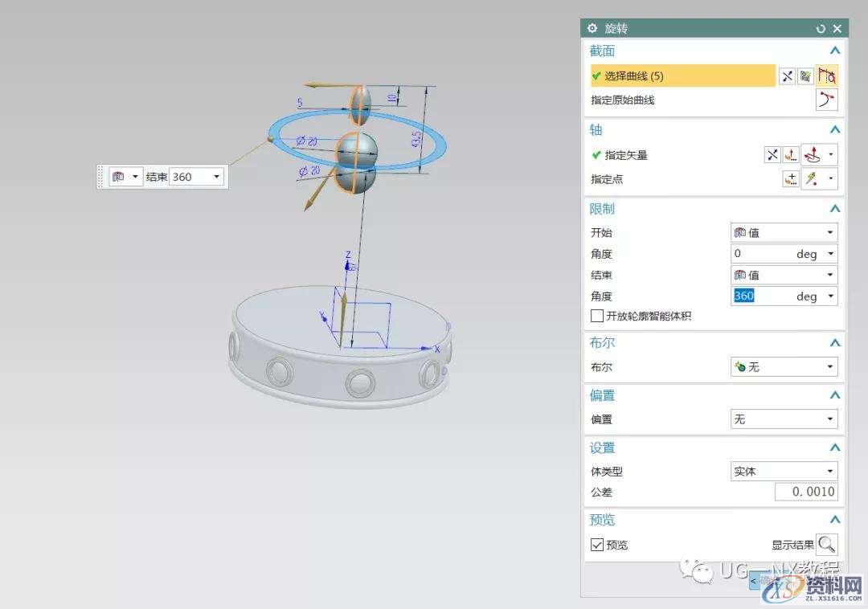This screenshot has height=609, width=868.
Task: Select the 选择曲线 (5) selection row
Action: click(683, 76)
